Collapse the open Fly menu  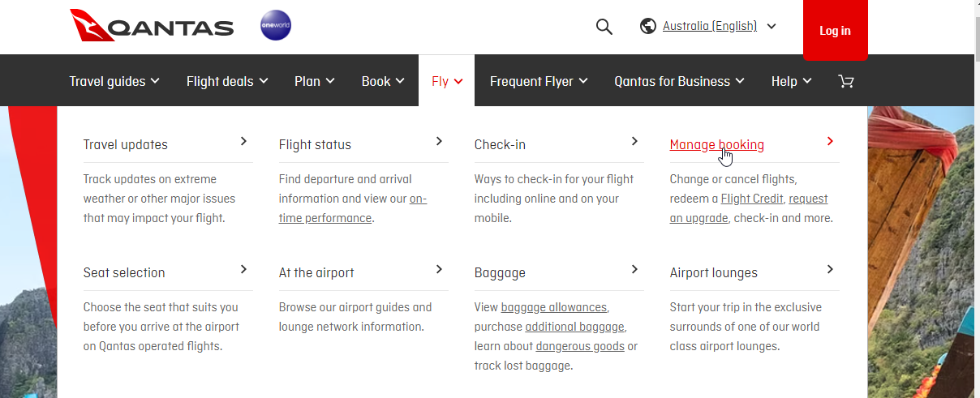coord(447,81)
